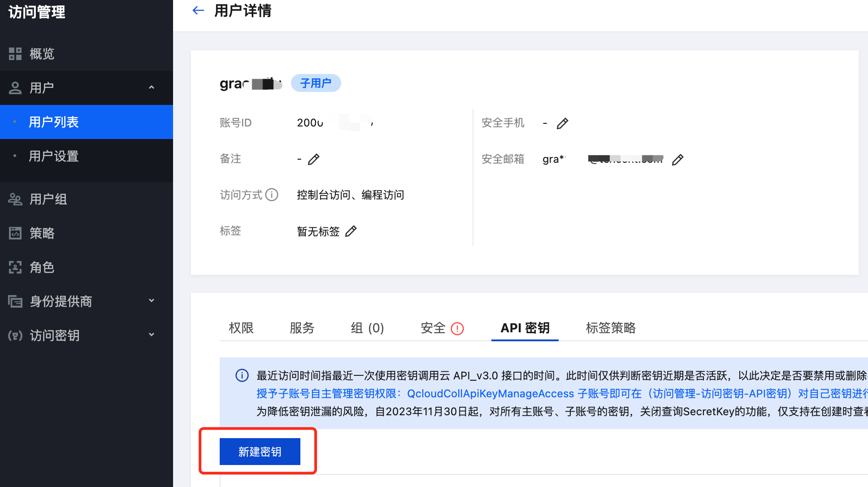Image resolution: width=868 pixels, height=487 pixels.
Task: Open the QcloudCollApiKeyManageAccess policy link
Action: 490,393
